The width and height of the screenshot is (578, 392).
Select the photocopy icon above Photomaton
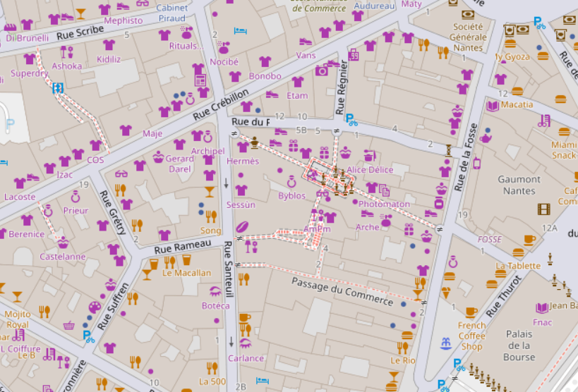(x=384, y=190)
